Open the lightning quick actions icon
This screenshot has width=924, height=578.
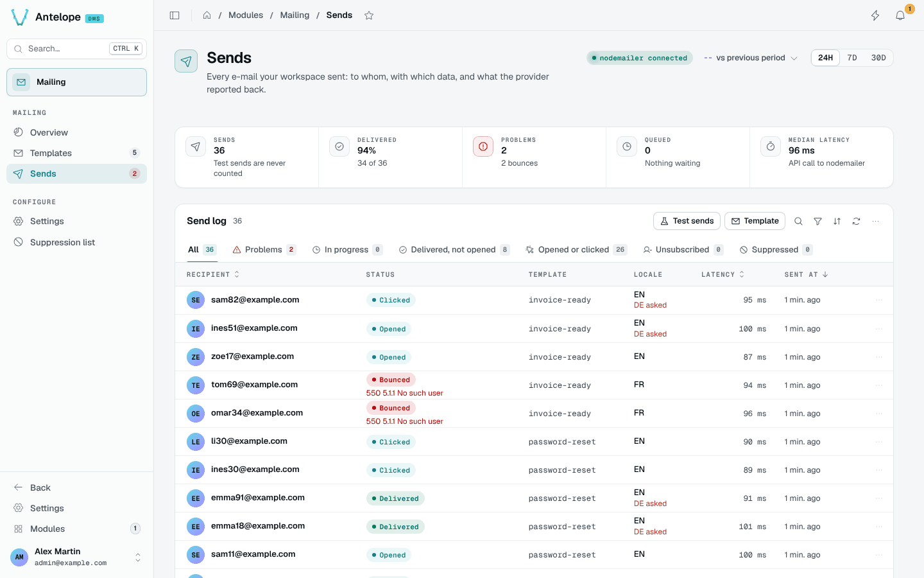coord(875,15)
